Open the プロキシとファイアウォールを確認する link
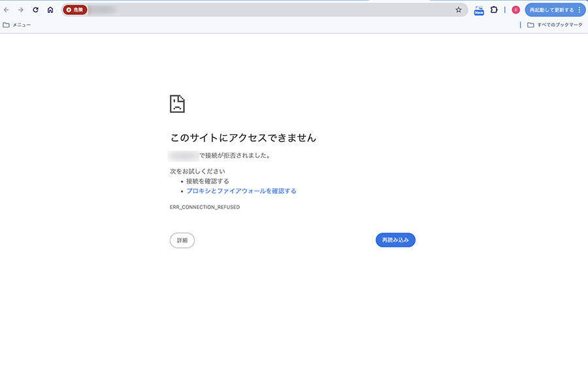 click(241, 191)
